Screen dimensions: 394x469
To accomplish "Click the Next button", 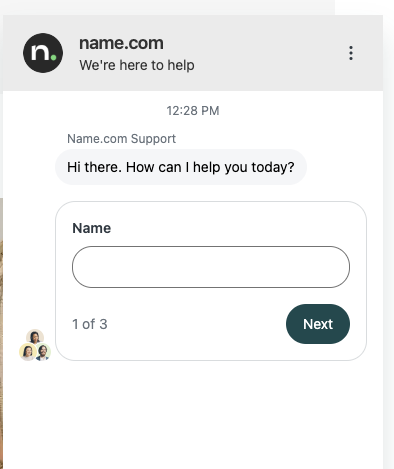I will [318, 324].
